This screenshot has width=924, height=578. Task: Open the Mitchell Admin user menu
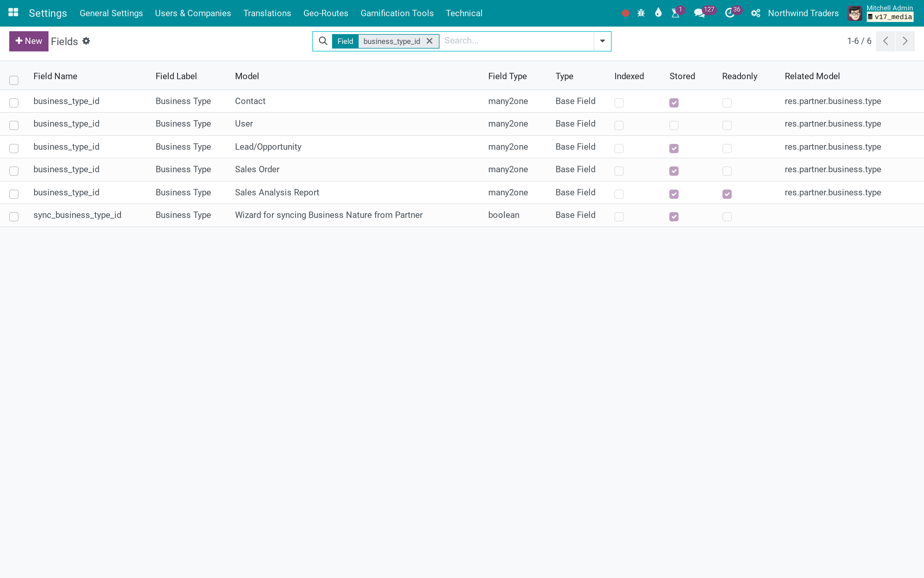tap(880, 13)
